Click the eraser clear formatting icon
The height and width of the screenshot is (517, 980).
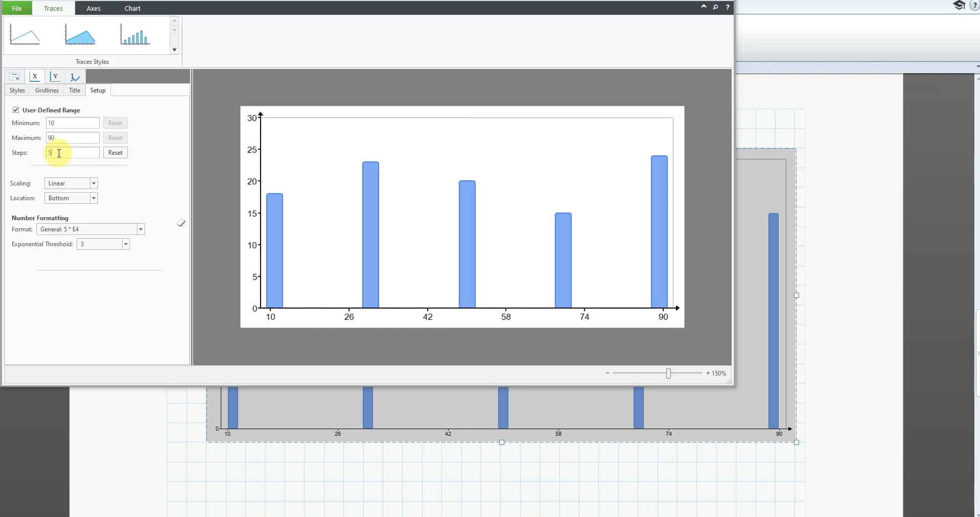click(x=181, y=223)
